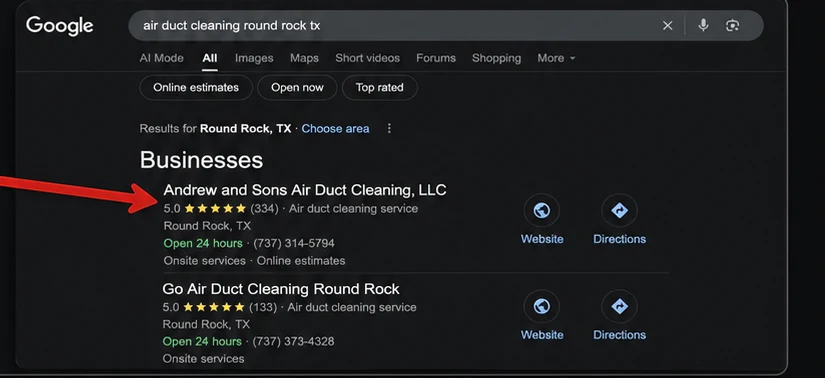Image resolution: width=825 pixels, height=378 pixels.
Task: Open Website icon for Andrew and Sons
Action: point(541,211)
